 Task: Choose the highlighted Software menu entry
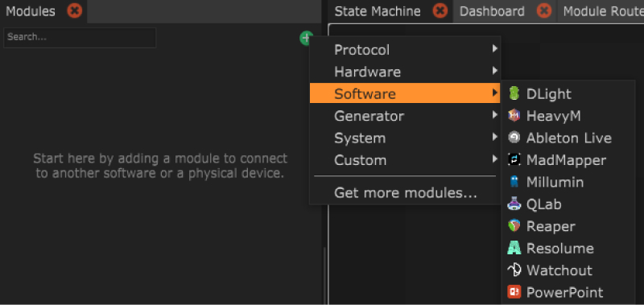405,93
